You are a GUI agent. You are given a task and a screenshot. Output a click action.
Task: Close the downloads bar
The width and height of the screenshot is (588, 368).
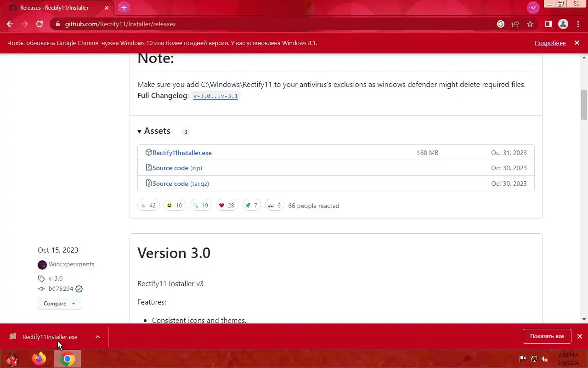click(580, 336)
